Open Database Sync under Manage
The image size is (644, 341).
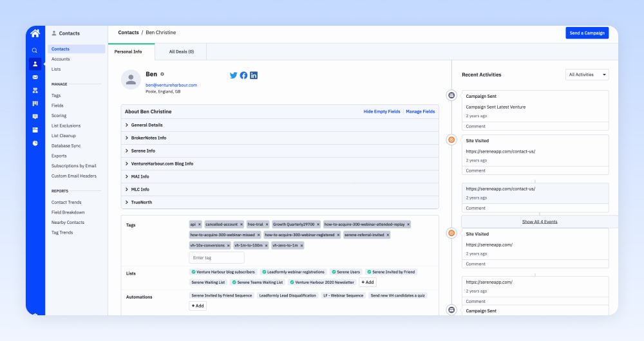[66, 145]
